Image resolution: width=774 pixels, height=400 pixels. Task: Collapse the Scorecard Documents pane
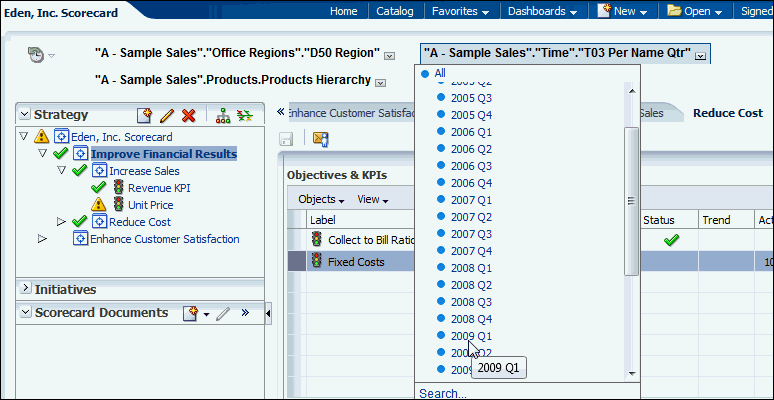pos(26,312)
